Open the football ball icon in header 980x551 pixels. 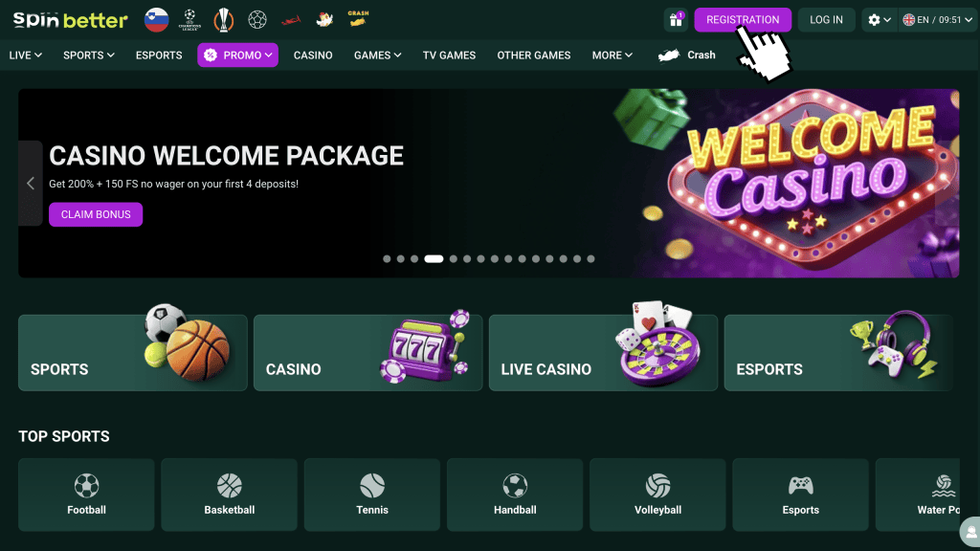click(256, 20)
